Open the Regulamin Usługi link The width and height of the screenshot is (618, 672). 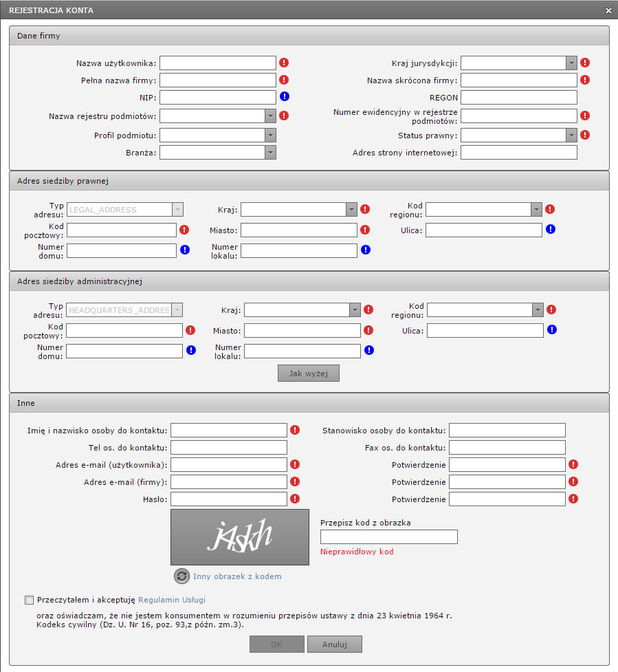coord(172,600)
